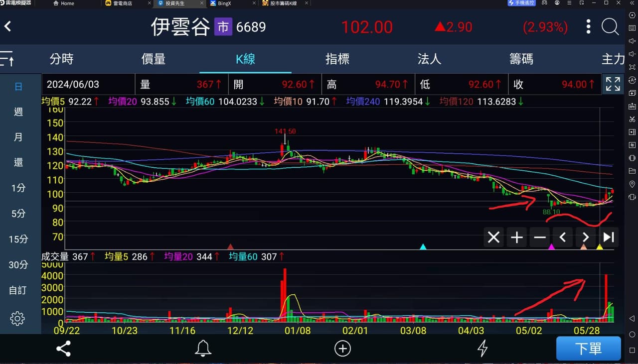The height and width of the screenshot is (364, 638).
Task: Open the lightning quick-order icon
Action: point(482,349)
